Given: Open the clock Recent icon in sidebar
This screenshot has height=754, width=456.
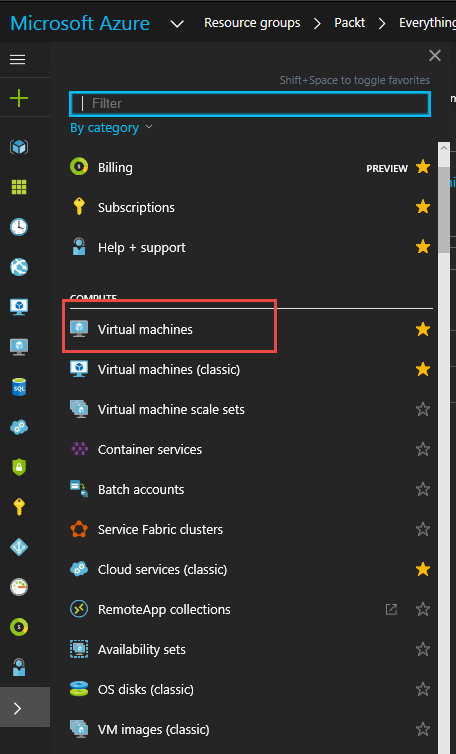Looking at the screenshot, I should coord(19,226).
